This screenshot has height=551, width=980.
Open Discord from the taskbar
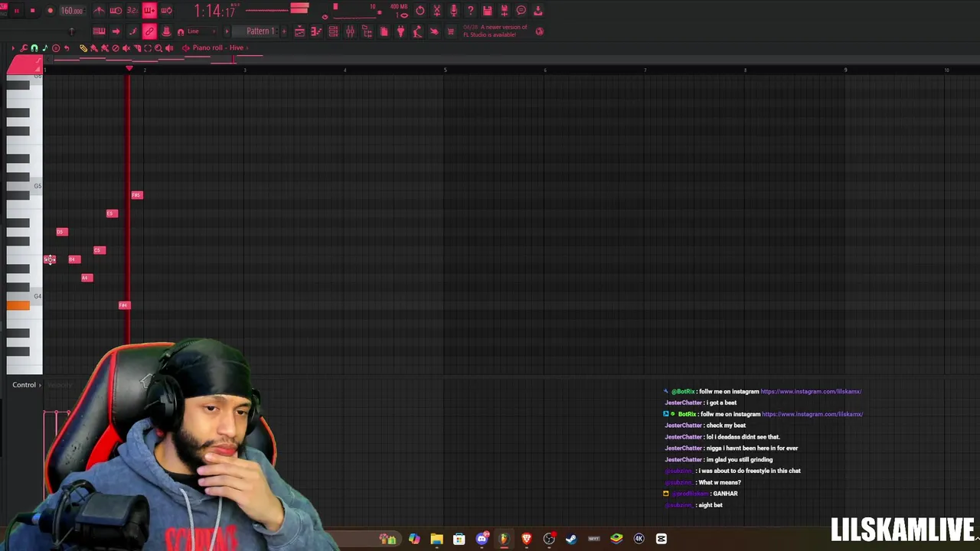[482, 539]
